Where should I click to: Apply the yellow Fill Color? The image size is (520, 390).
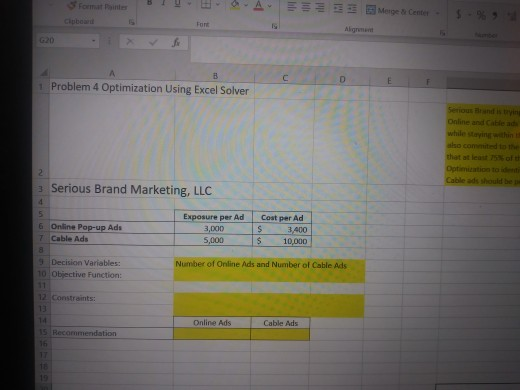click(235, 5)
